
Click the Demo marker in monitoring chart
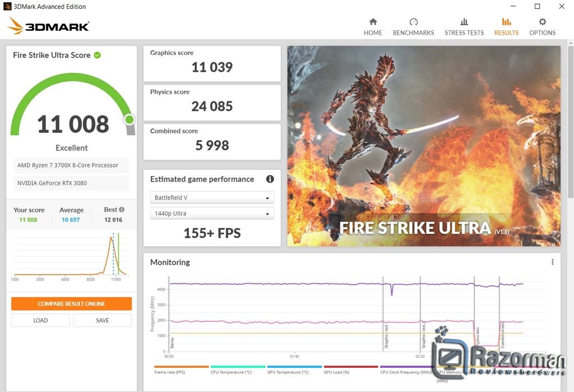(x=173, y=343)
